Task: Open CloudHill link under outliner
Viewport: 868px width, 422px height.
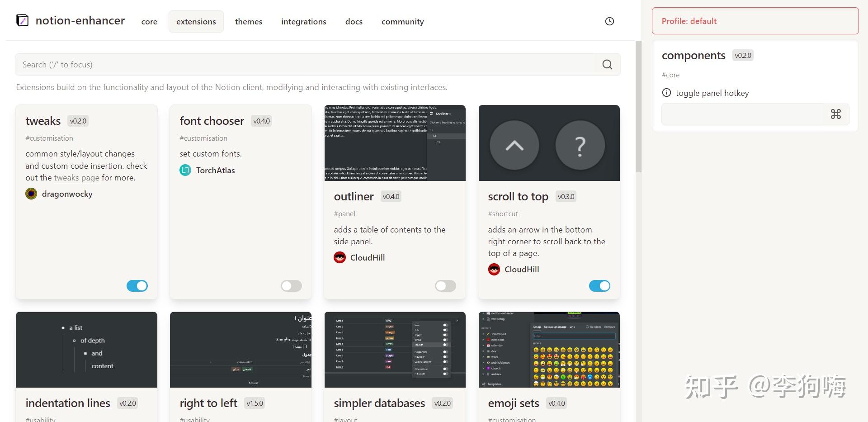Action: (368, 257)
